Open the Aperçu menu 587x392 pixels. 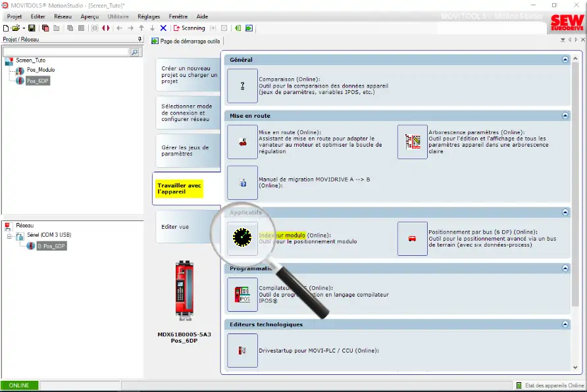(x=90, y=16)
